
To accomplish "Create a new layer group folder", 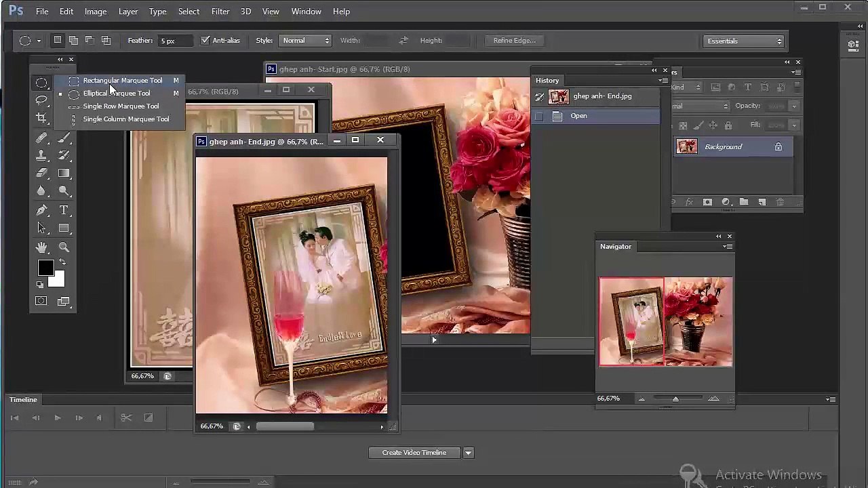I will [744, 203].
